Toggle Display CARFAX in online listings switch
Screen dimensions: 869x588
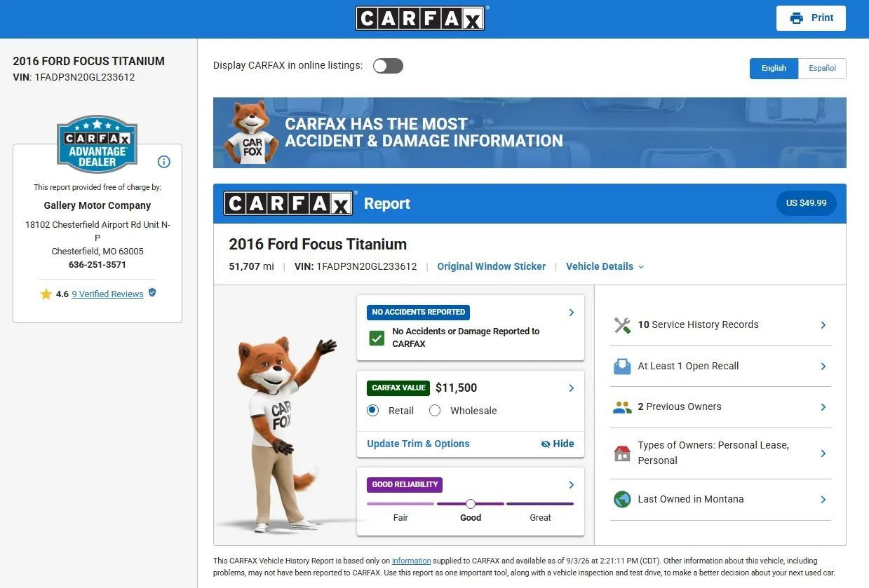click(x=388, y=66)
